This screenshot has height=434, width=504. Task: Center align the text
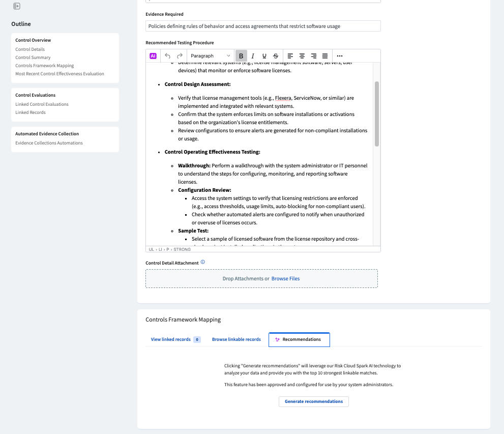(x=302, y=56)
